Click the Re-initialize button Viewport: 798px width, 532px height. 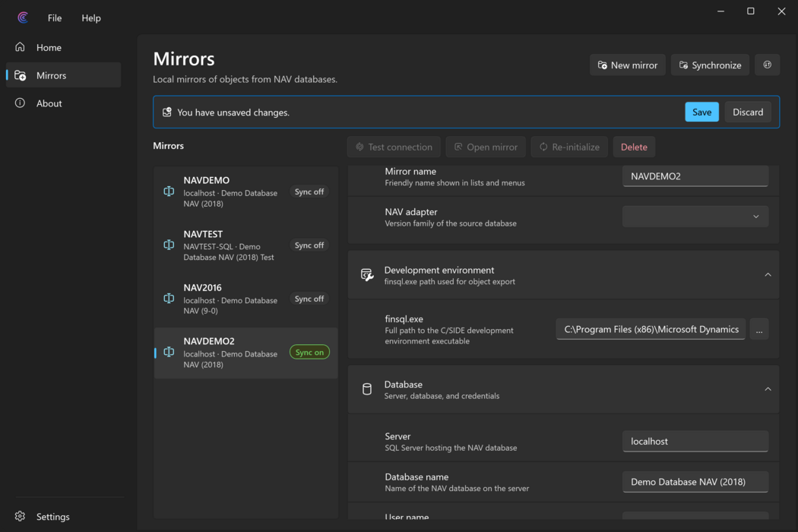coord(569,147)
